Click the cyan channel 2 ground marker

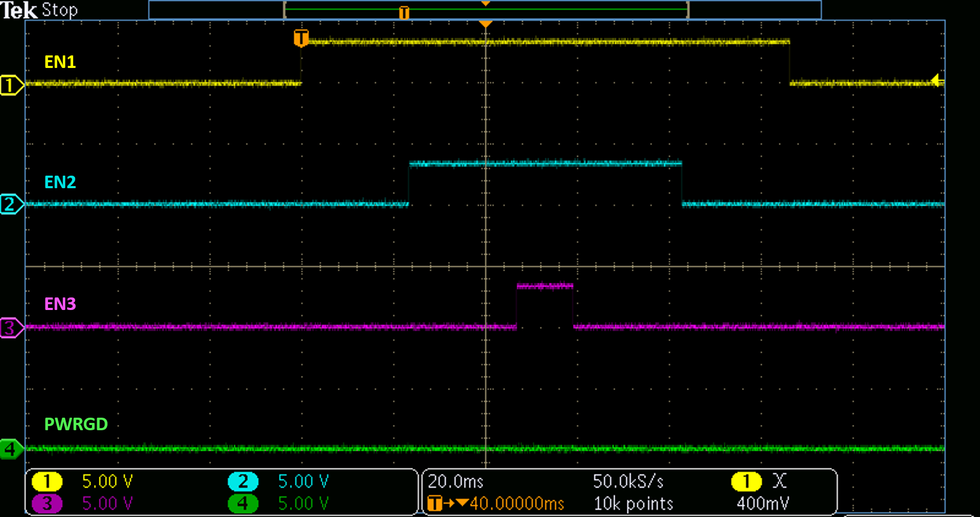point(10,204)
